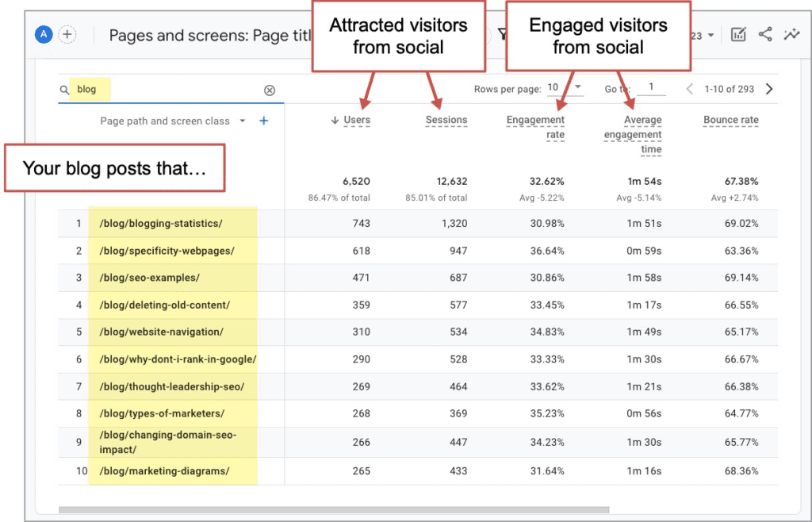
Task: Go to the next page of results
Action: coord(768,89)
